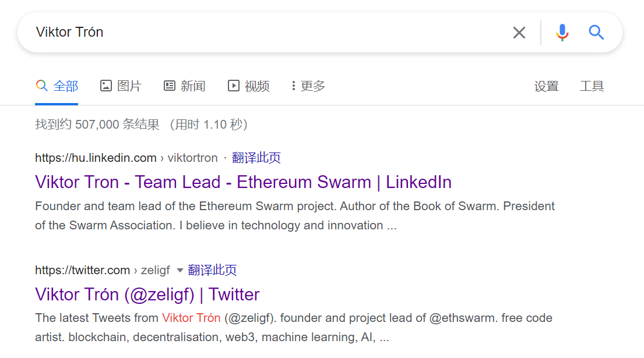The width and height of the screenshot is (644, 358).
Task: Open the 工具 search tools
Action: [x=592, y=86]
